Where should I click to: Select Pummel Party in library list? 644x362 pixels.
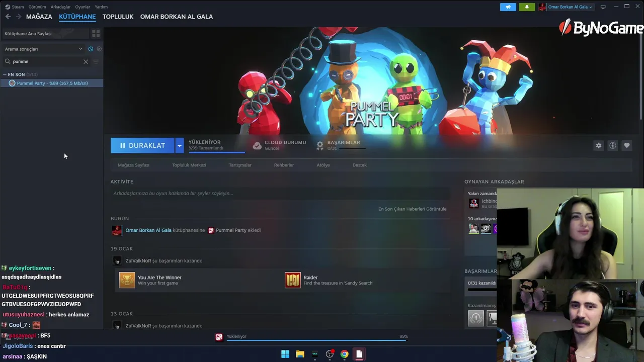click(52, 83)
